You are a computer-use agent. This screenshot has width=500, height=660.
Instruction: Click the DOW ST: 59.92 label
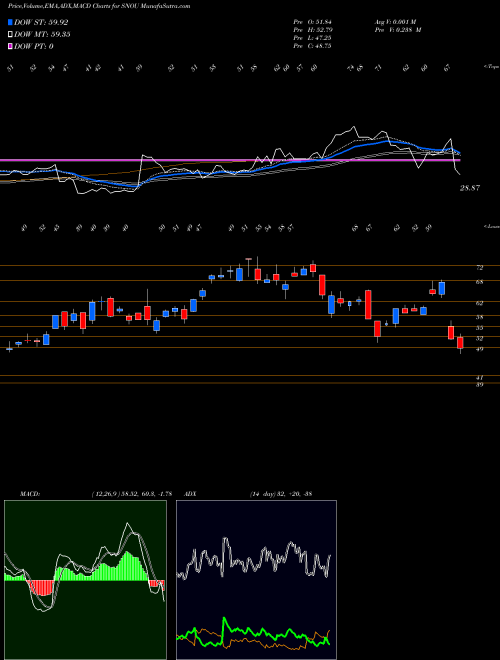[41, 22]
